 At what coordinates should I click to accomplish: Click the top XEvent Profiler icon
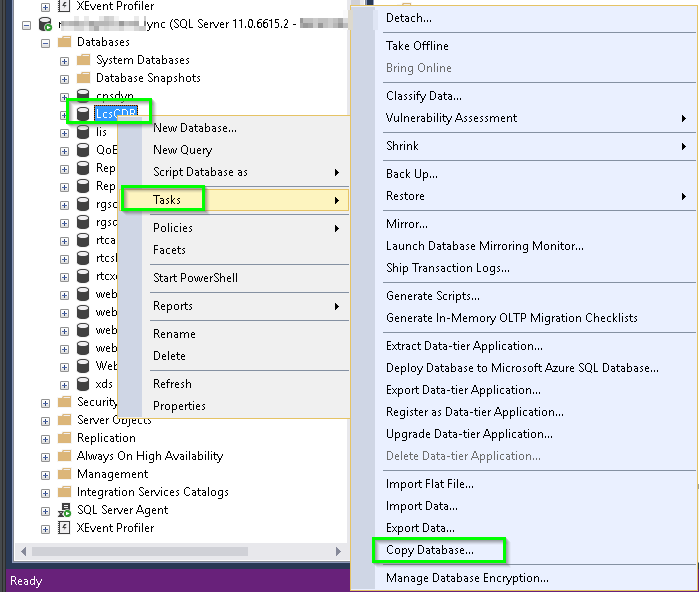65,6
